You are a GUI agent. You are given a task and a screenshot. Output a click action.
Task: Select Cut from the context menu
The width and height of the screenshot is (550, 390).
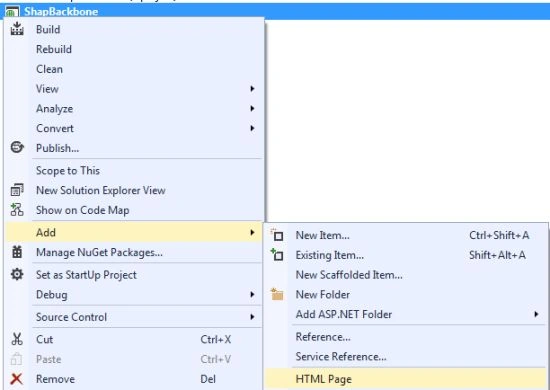pyautogui.click(x=134, y=339)
